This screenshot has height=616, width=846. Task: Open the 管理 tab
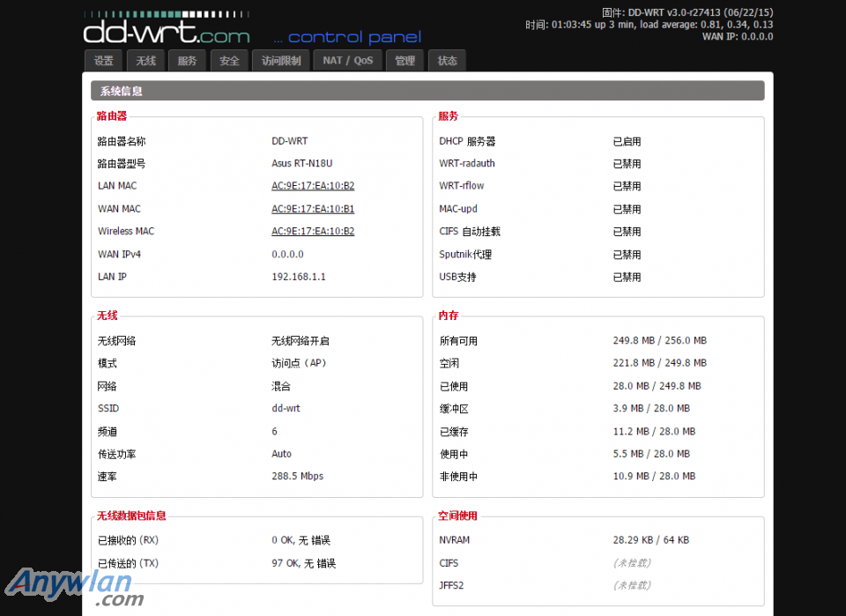[405, 61]
